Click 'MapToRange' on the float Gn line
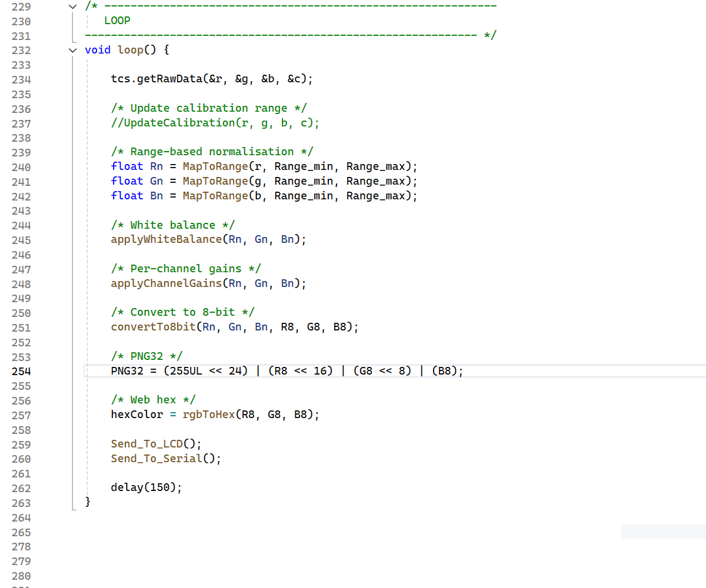The width and height of the screenshot is (706, 588). (215, 181)
